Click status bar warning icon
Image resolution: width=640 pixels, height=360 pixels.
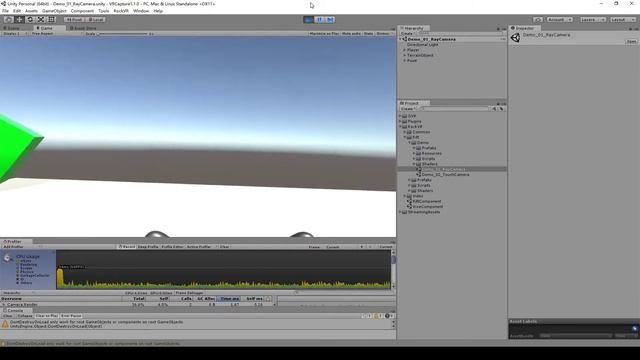click(x=3, y=344)
